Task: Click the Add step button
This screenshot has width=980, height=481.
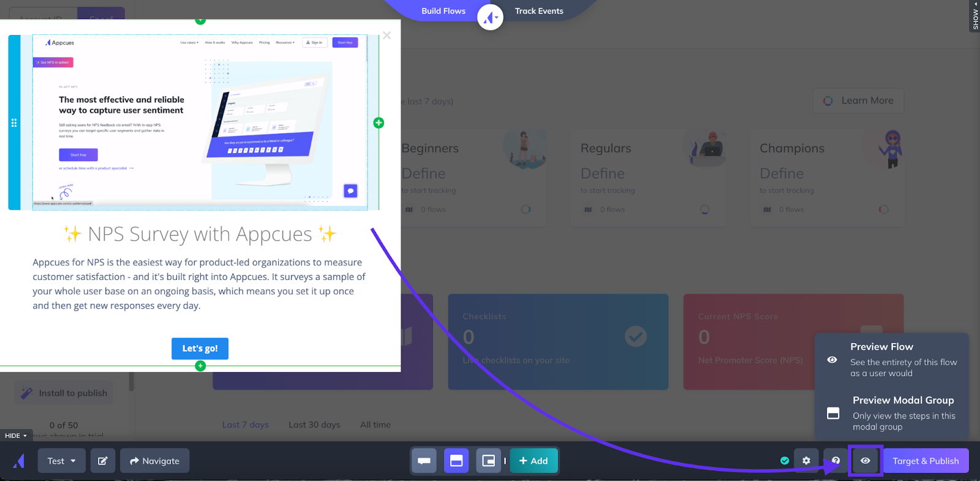Action: [x=533, y=461]
